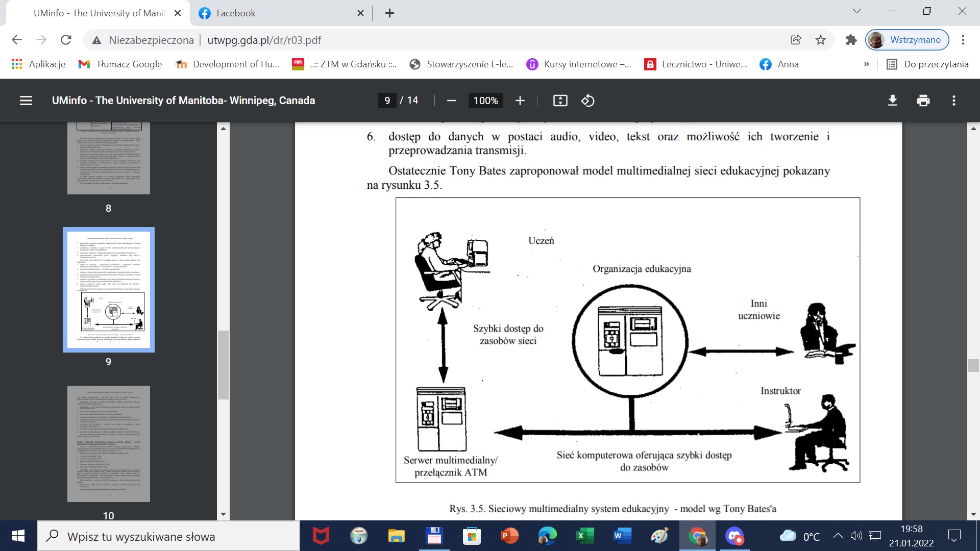Zoom in using the plus button
This screenshot has height=551, width=980.
(x=520, y=101)
